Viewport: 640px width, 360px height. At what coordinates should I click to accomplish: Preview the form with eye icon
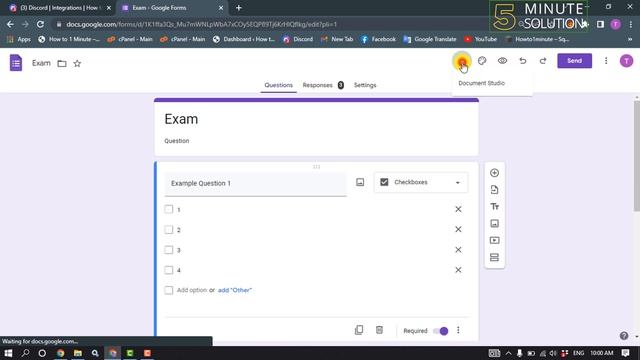point(502,61)
